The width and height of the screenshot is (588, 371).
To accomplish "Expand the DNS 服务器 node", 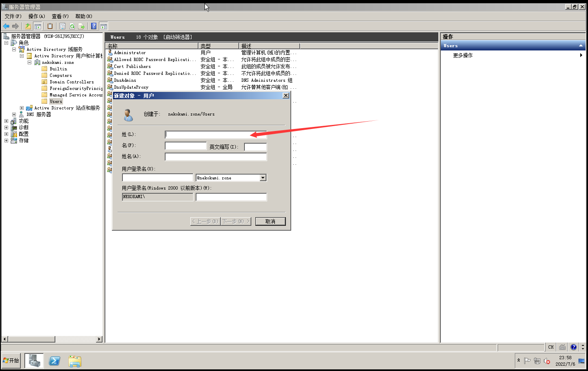I will pos(14,114).
